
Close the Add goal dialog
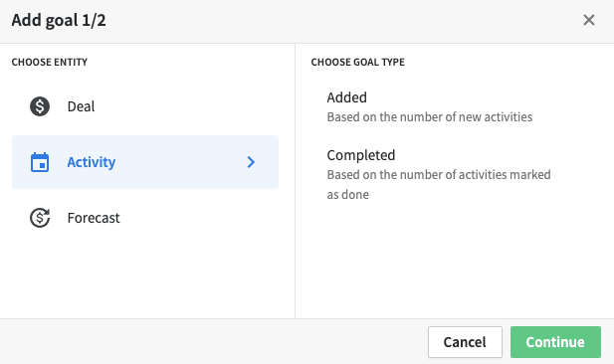588,20
